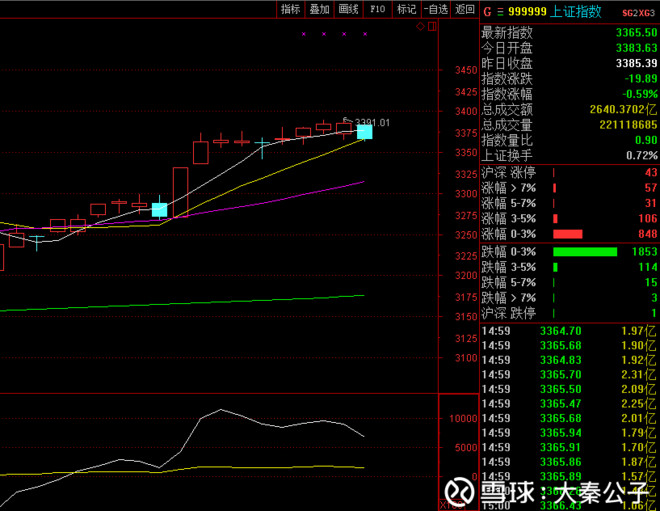The image size is (660, 511).
Task: Click the cyan candlestick near 3275 level
Action: [160, 210]
